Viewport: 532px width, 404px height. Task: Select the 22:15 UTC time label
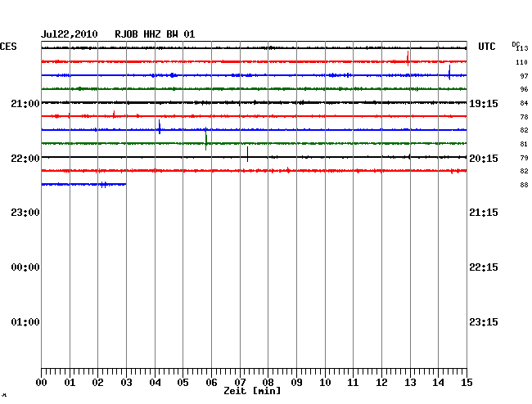tap(484, 267)
